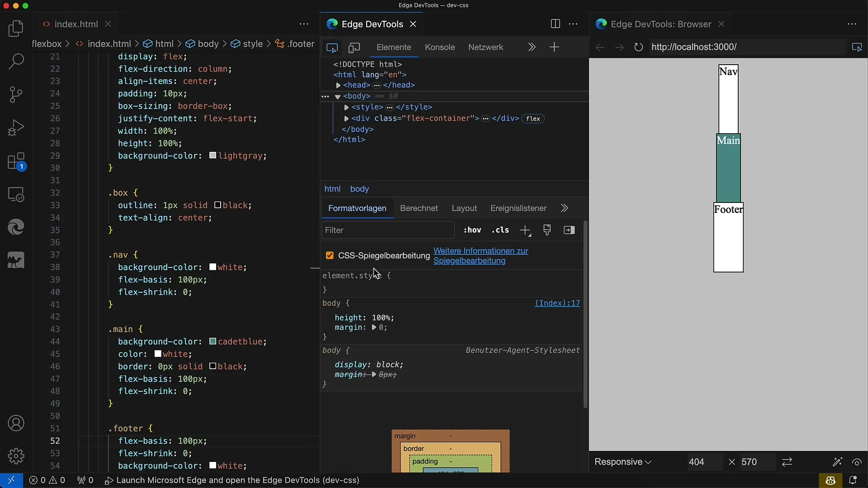Switch to the Layout tab in DevTools
868x488 pixels.
(x=464, y=208)
